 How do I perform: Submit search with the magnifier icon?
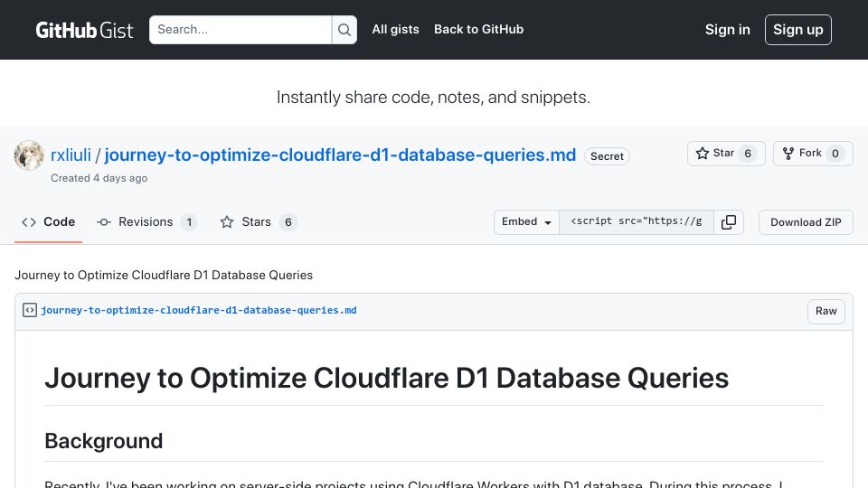(x=344, y=30)
